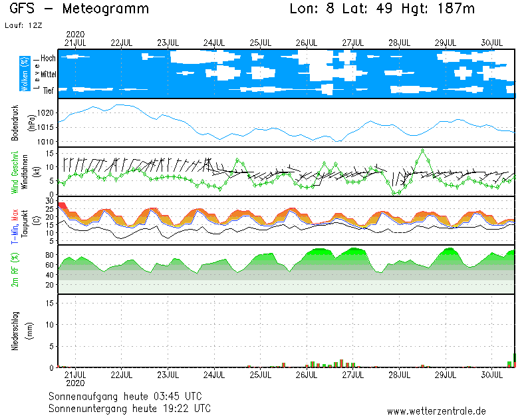
Task: Click the 25JUL label below the precipitation chart
Action: 261,375
